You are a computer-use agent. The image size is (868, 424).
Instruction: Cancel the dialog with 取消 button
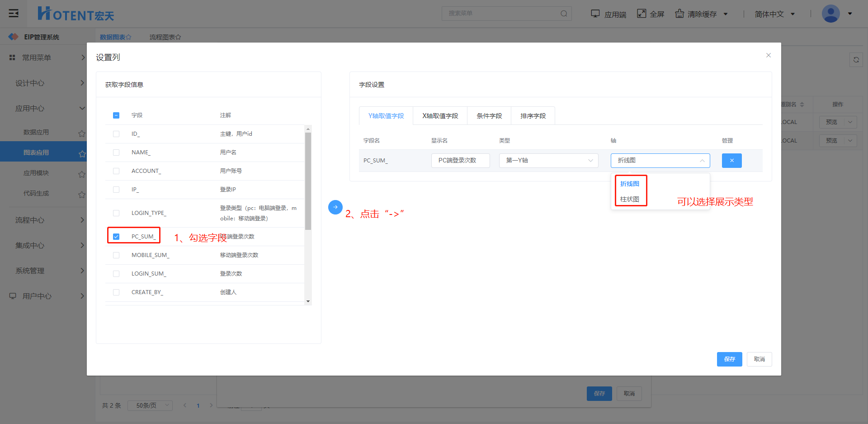759,359
